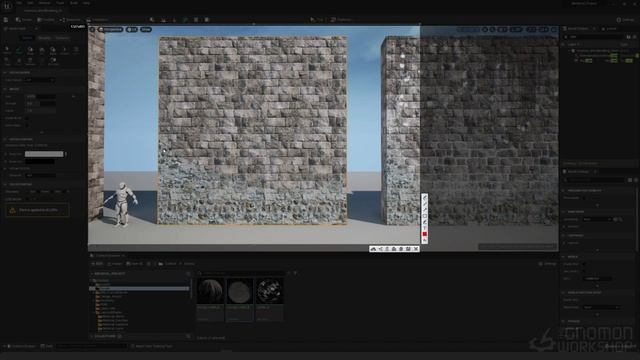Screen dimensions: 640x360
Task: Click the Cmd console input field
Action: 92,346
